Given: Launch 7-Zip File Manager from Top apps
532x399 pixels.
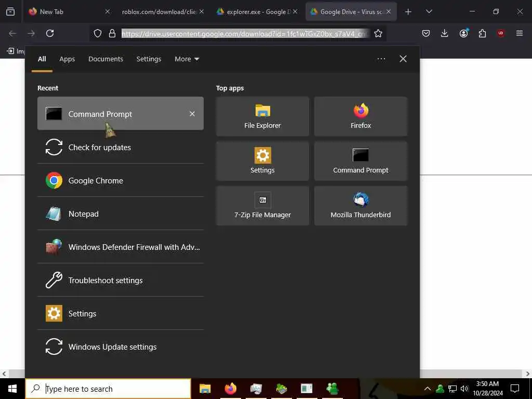Looking at the screenshot, I should click(x=262, y=206).
